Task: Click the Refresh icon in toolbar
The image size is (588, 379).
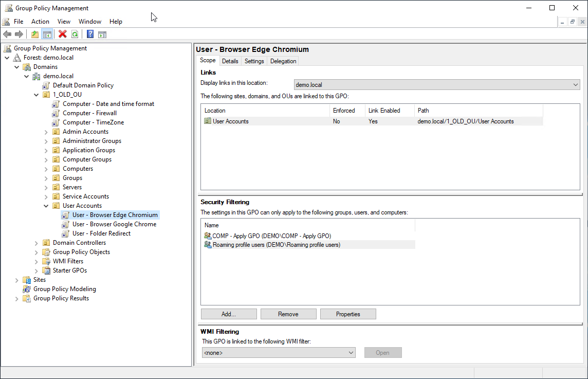Action: click(75, 34)
